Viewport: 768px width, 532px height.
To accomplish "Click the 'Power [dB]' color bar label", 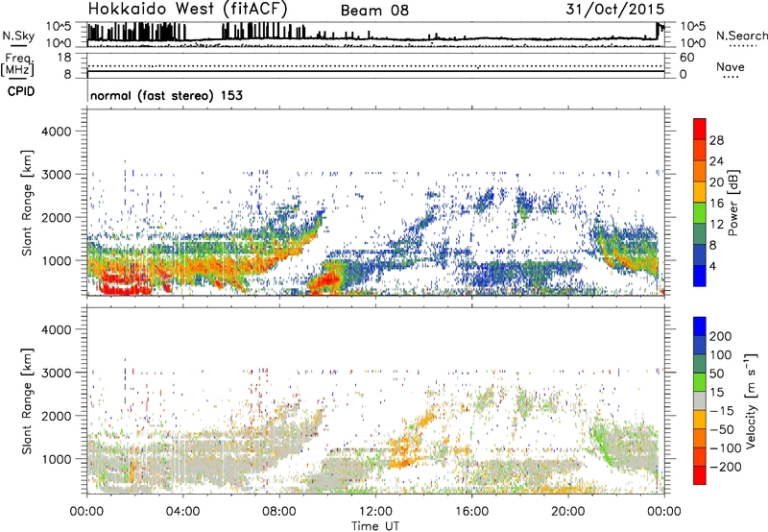I will (x=733, y=203).
